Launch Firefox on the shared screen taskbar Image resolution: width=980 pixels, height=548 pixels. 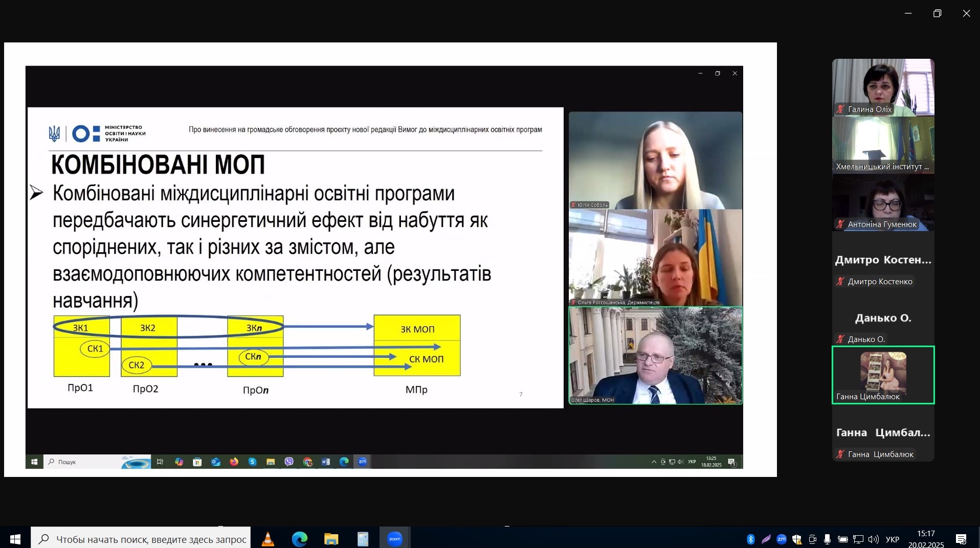[234, 462]
